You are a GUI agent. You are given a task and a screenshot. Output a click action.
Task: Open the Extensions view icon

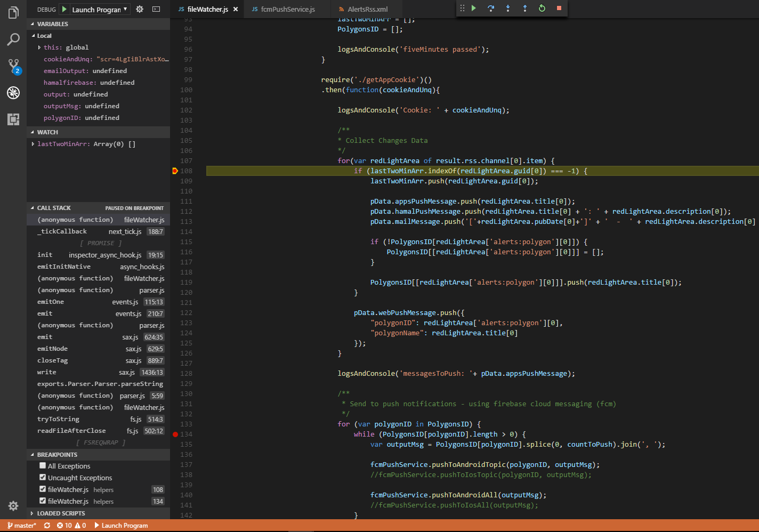(x=13, y=119)
